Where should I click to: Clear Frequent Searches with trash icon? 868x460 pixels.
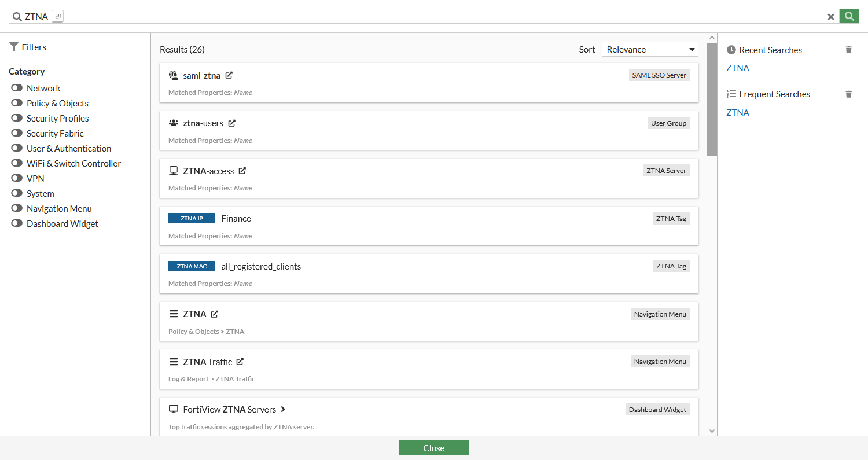(x=849, y=94)
